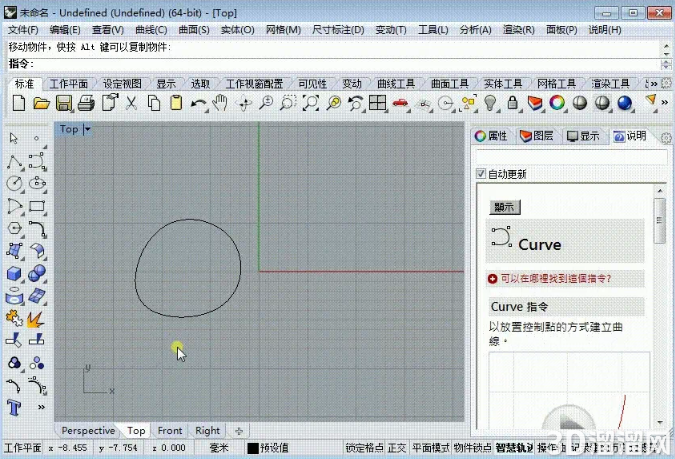675x459 pixels.
Task: Click the black 预设值 layer color swatch
Action: pos(253,448)
